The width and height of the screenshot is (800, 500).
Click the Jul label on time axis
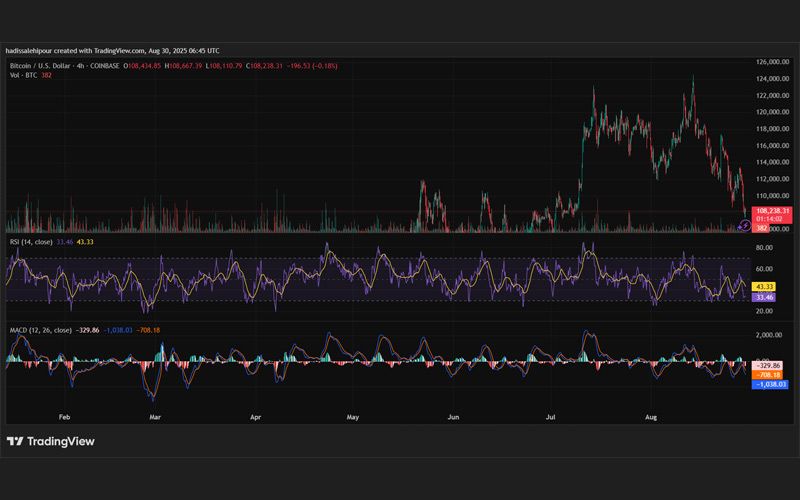click(x=551, y=417)
